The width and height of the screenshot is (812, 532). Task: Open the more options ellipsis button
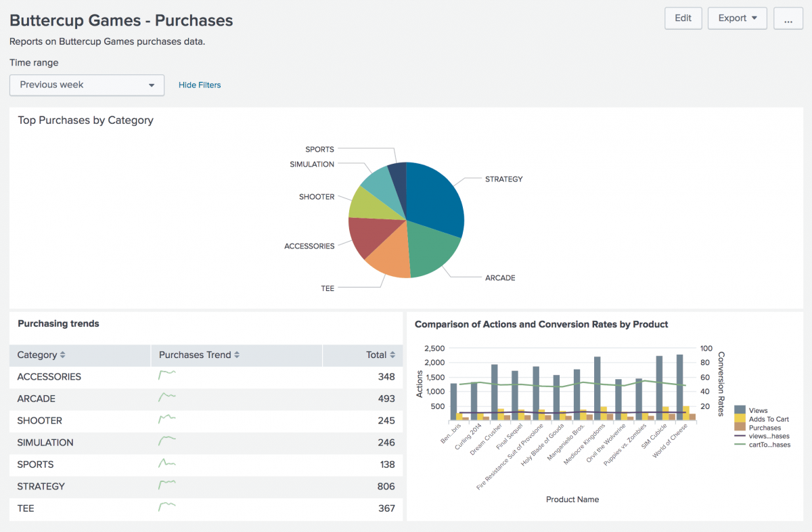click(788, 18)
